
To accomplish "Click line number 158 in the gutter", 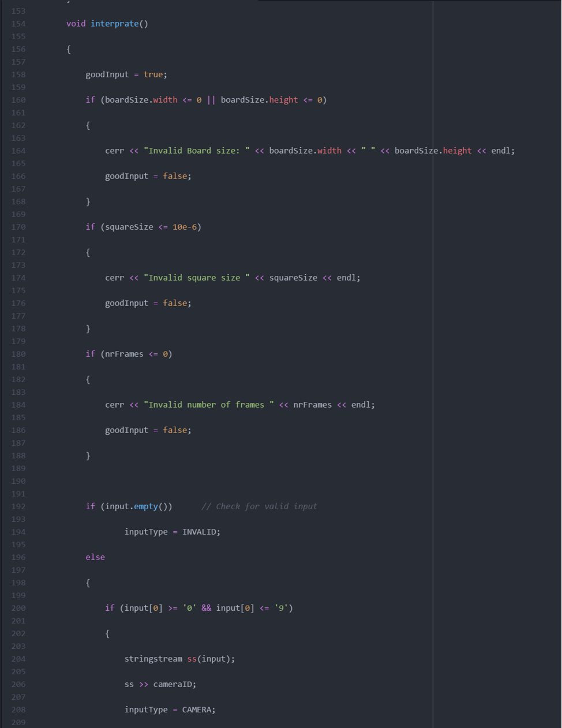I will 18,74.
